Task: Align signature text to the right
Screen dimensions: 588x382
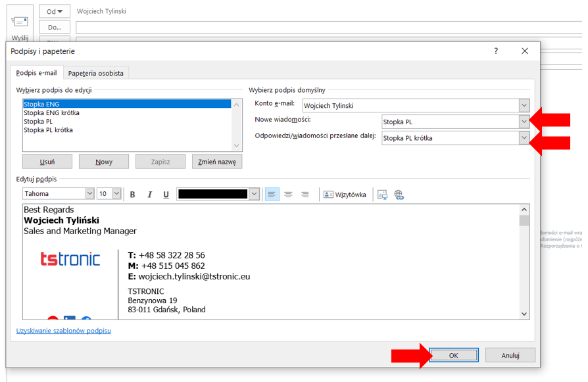Action: coord(305,195)
